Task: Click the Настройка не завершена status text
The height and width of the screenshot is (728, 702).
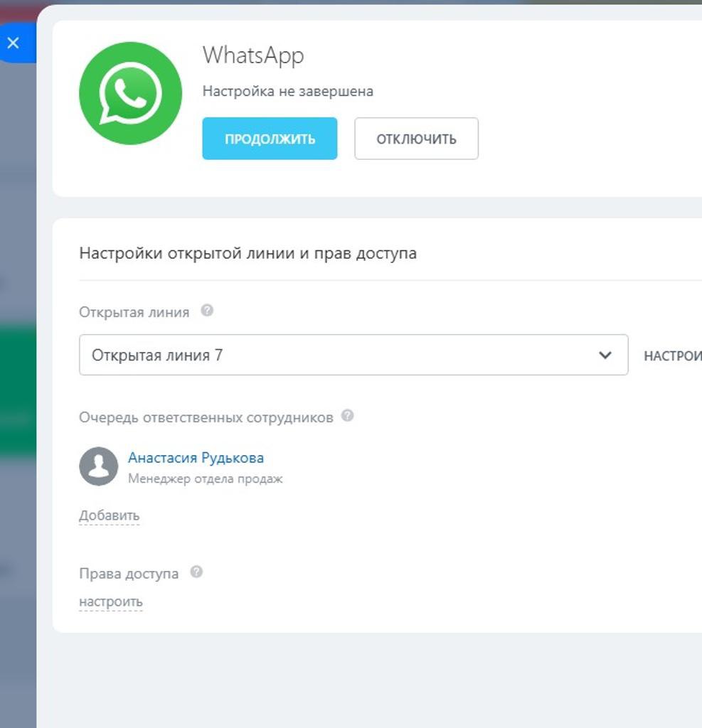Action: (x=287, y=92)
